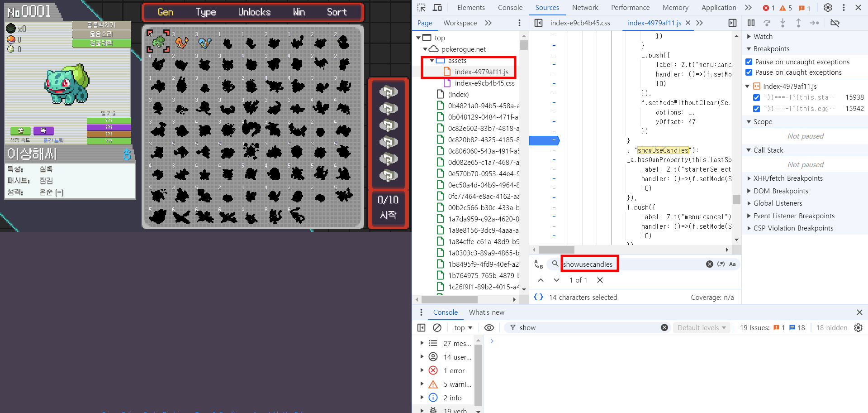Open DevTools settings gear
The image size is (868, 413).
pyautogui.click(x=828, y=8)
